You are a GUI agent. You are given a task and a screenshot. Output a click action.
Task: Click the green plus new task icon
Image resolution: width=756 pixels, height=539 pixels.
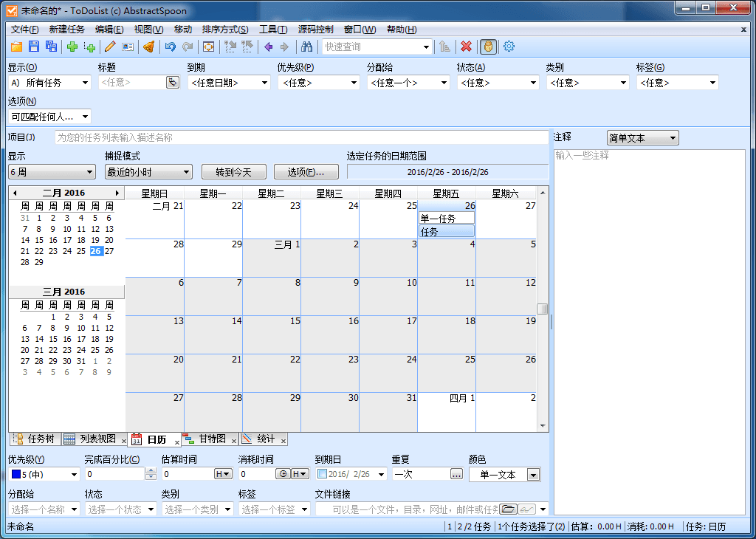click(x=72, y=47)
